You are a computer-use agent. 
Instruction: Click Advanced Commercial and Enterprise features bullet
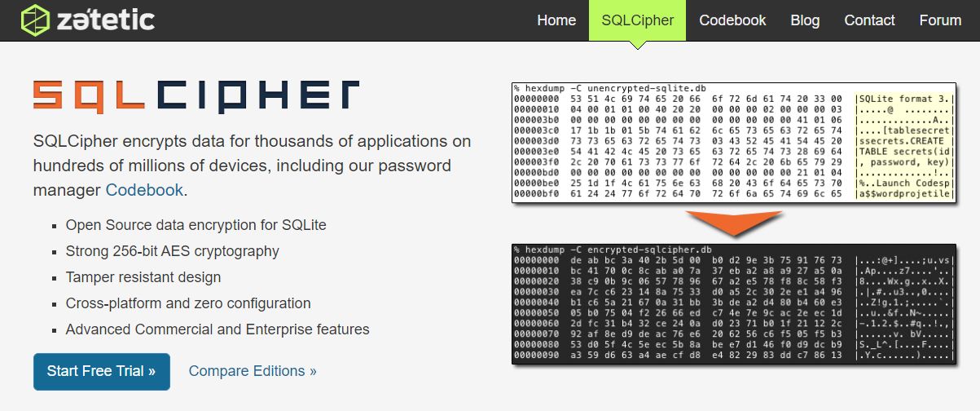[218, 329]
